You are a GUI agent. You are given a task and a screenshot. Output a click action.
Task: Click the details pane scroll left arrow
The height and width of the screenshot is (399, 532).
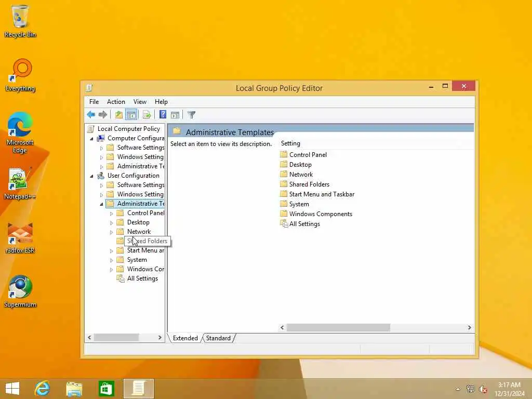[282, 327]
